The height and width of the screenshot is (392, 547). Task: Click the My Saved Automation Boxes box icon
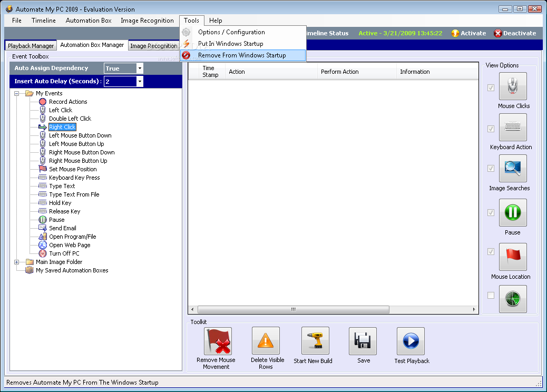(x=30, y=270)
